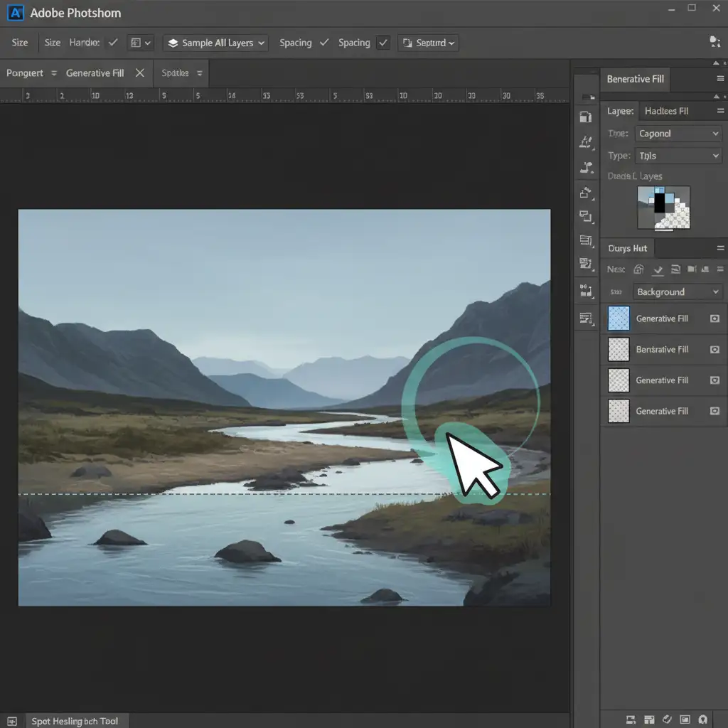Image resolution: width=728 pixels, height=728 pixels.
Task: Toggle the Hardie checkmark in options bar
Action: (x=112, y=43)
